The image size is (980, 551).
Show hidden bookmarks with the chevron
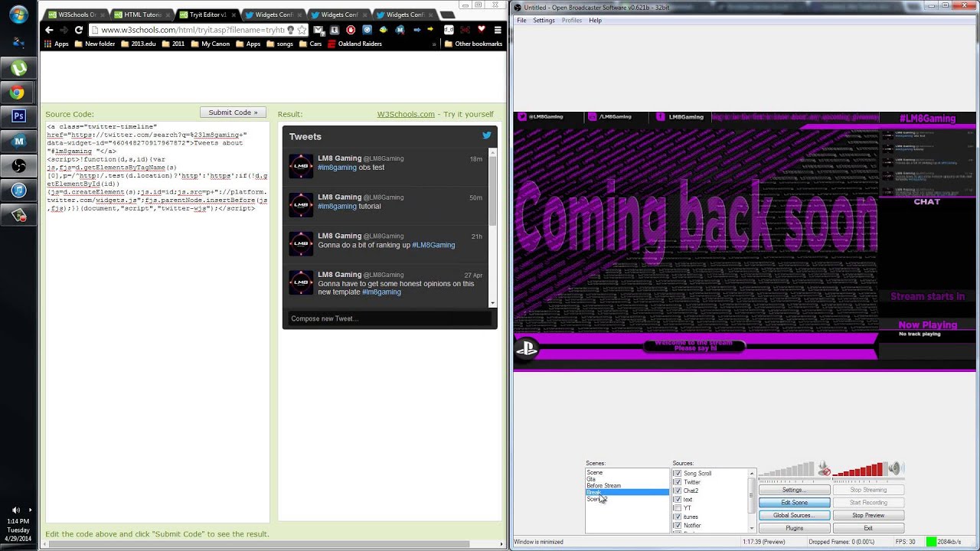[434, 44]
